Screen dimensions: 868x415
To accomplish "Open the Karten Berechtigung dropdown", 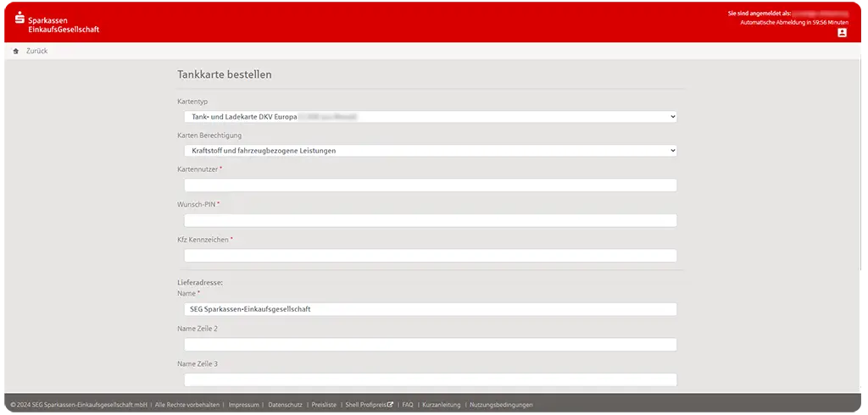I will (x=430, y=151).
